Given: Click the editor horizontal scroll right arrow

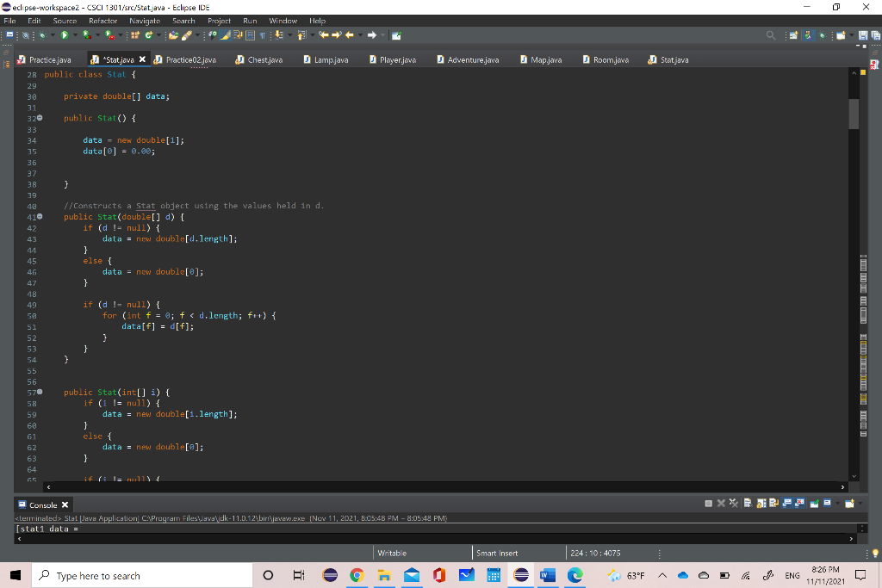Looking at the screenshot, I should click(842, 487).
